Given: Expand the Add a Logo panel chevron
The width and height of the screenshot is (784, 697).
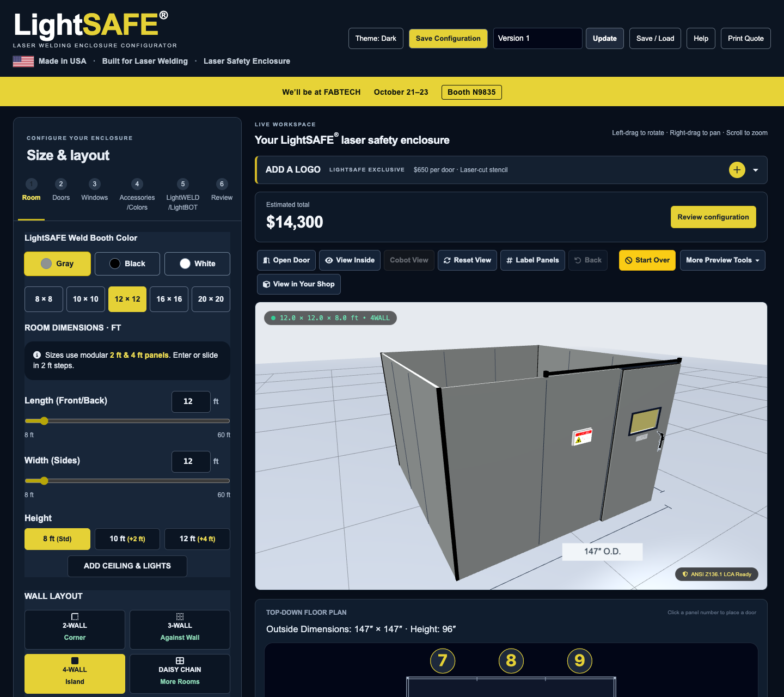Looking at the screenshot, I should 756,170.
